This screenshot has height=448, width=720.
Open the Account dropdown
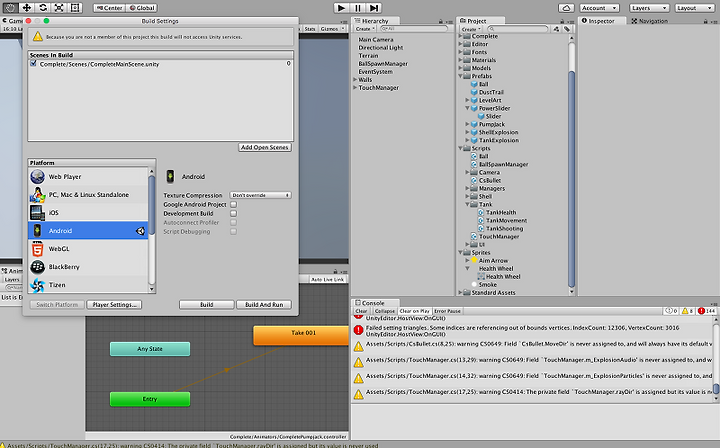599,8
